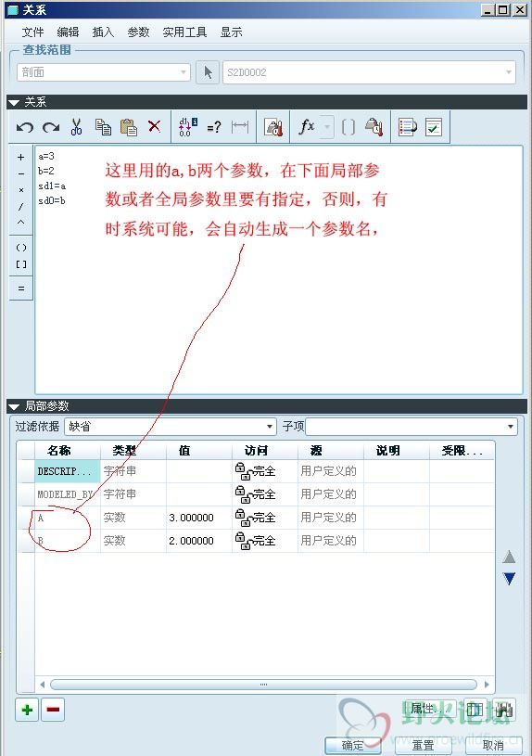Click the undo arrow icon
The image size is (532, 756).
click(25, 127)
